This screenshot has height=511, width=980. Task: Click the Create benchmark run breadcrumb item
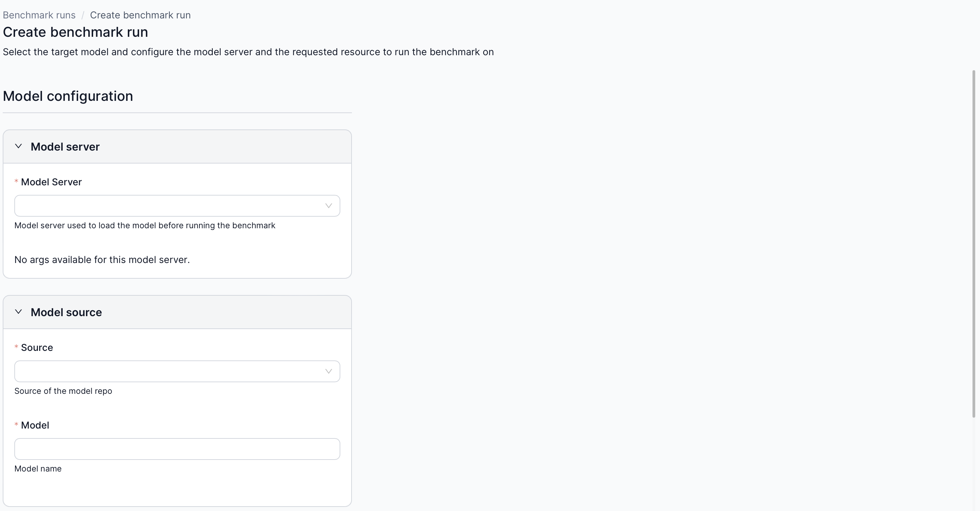point(140,15)
